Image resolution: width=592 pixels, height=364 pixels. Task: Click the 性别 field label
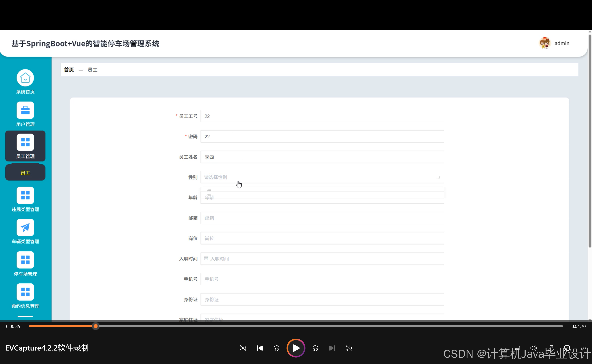[193, 177]
